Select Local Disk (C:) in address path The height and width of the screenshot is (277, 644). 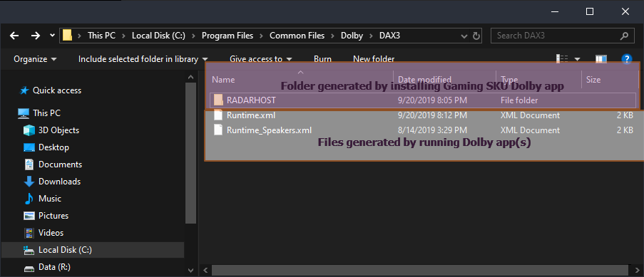click(x=158, y=36)
